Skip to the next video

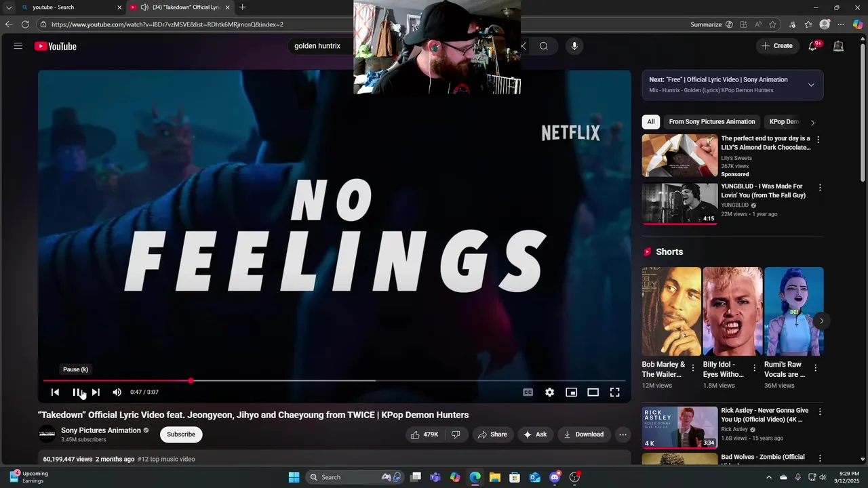(x=96, y=392)
